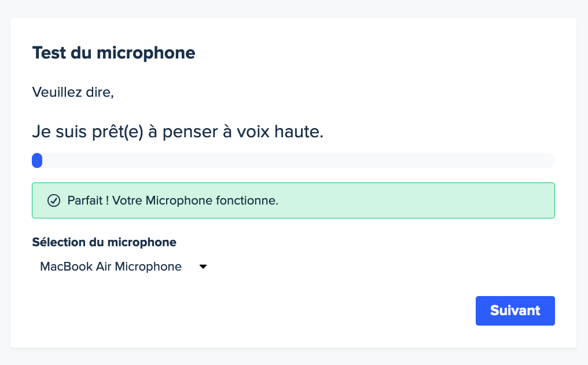Viewport: 588px width, 365px height.
Task: Click the word 'fonctionne' in the success message
Action: (245, 200)
